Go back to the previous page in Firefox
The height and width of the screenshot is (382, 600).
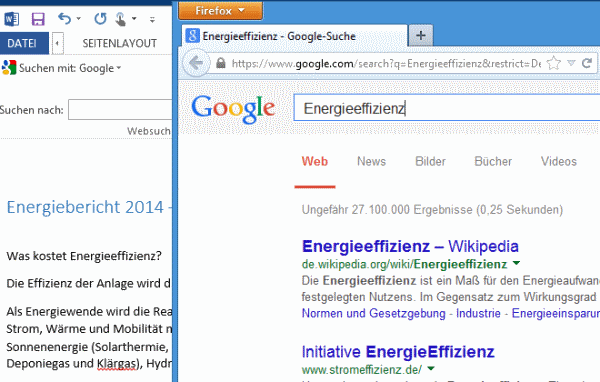[196, 63]
